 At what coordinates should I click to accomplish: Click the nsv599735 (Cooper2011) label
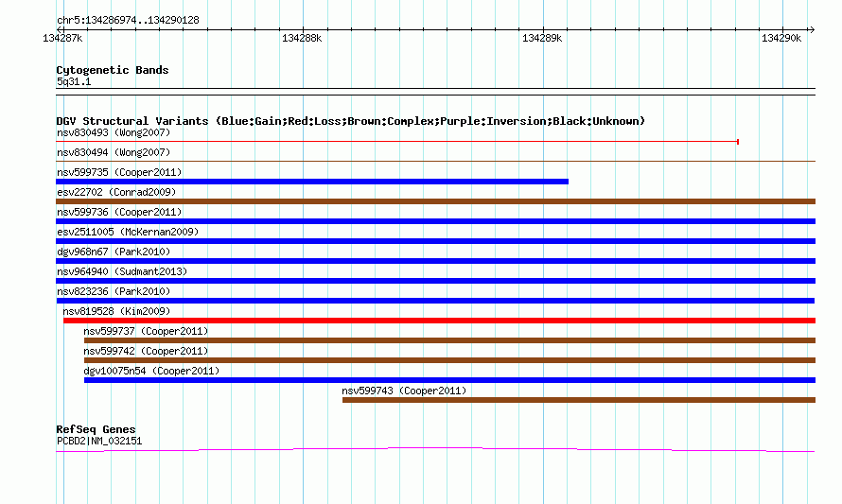tap(119, 172)
